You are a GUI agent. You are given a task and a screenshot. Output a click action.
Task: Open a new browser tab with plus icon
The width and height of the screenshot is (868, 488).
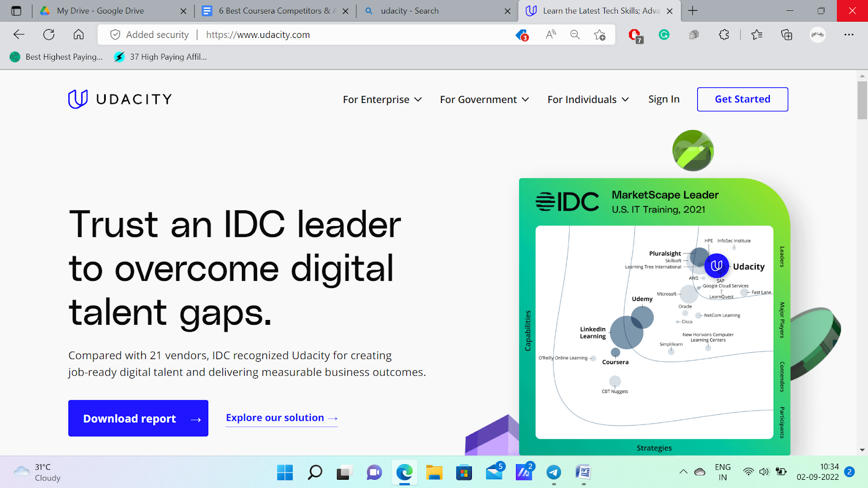693,11
